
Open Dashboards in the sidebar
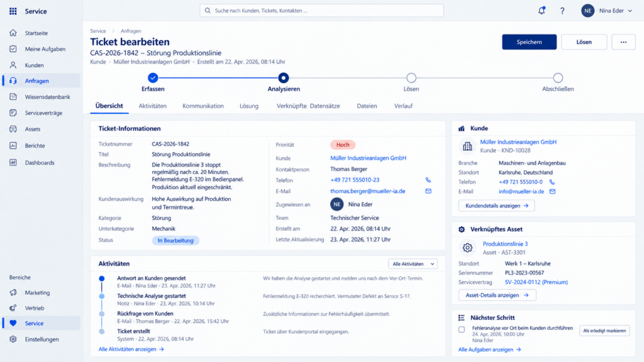coord(41,163)
